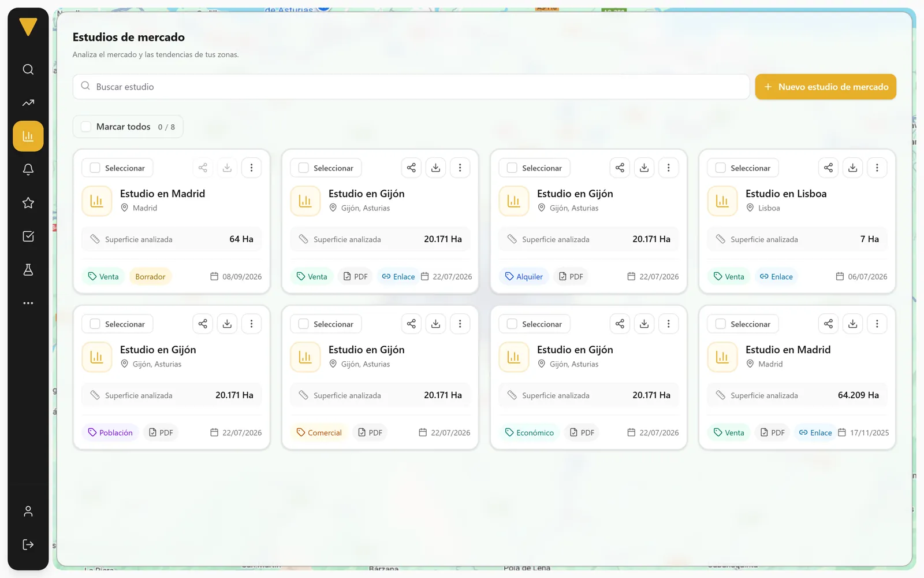This screenshot has height=578, width=924.
Task: Open more options on Madrid Borrador card
Action: pos(252,168)
